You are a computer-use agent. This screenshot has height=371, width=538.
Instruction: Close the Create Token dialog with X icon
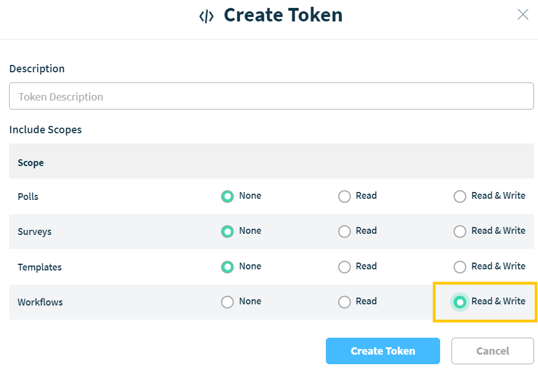(x=523, y=14)
